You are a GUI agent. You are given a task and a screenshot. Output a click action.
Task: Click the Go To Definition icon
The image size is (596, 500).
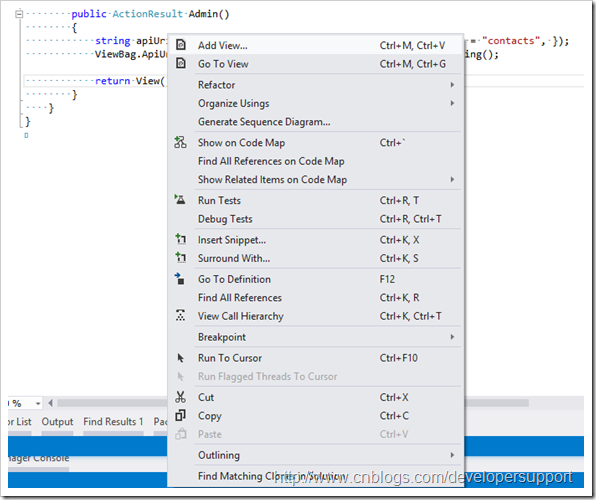[180, 279]
